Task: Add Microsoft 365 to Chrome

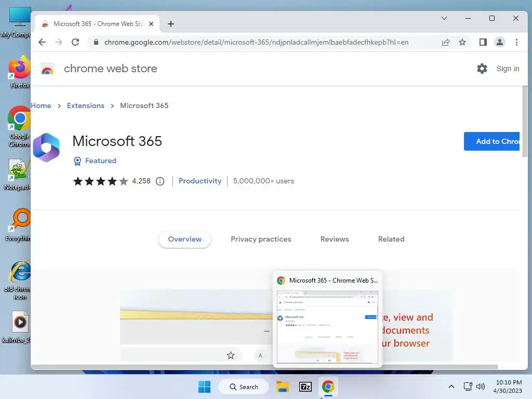Action: point(491,141)
